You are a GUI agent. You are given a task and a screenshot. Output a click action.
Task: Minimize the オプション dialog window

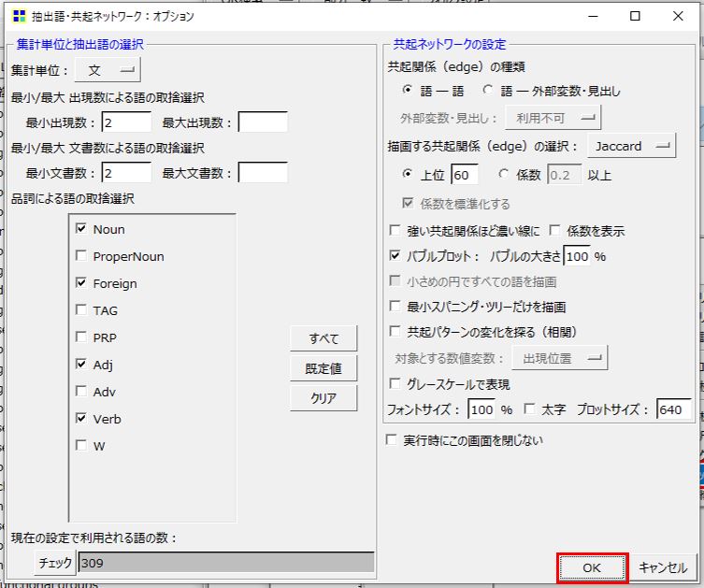(x=594, y=16)
